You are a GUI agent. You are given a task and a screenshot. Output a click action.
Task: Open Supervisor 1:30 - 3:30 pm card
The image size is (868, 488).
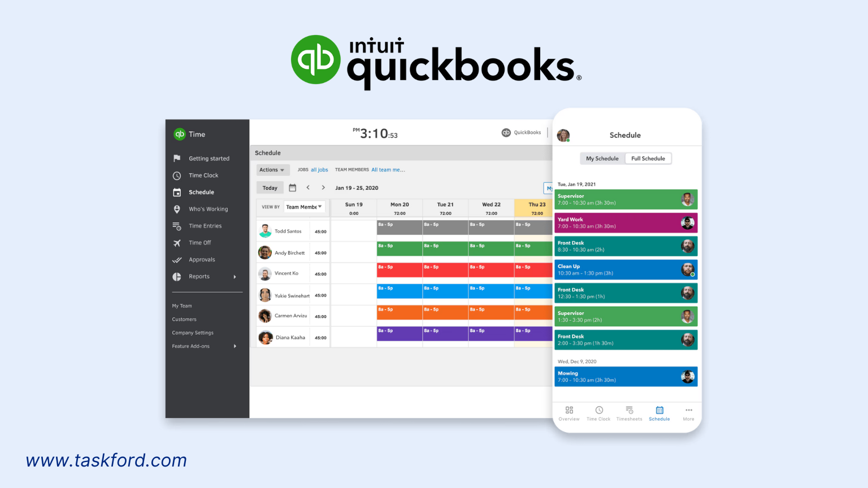[626, 316]
